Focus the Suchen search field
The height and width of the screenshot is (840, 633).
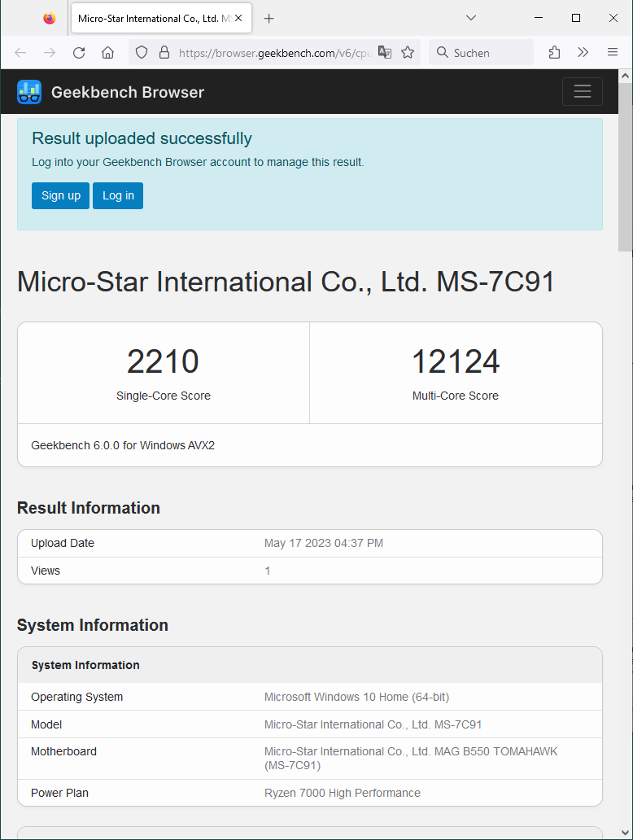[x=481, y=52]
